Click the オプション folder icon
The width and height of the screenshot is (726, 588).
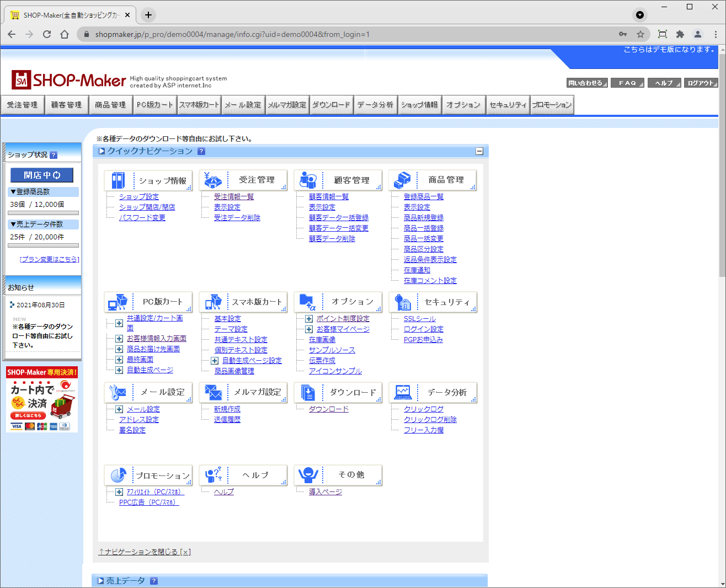(308, 302)
